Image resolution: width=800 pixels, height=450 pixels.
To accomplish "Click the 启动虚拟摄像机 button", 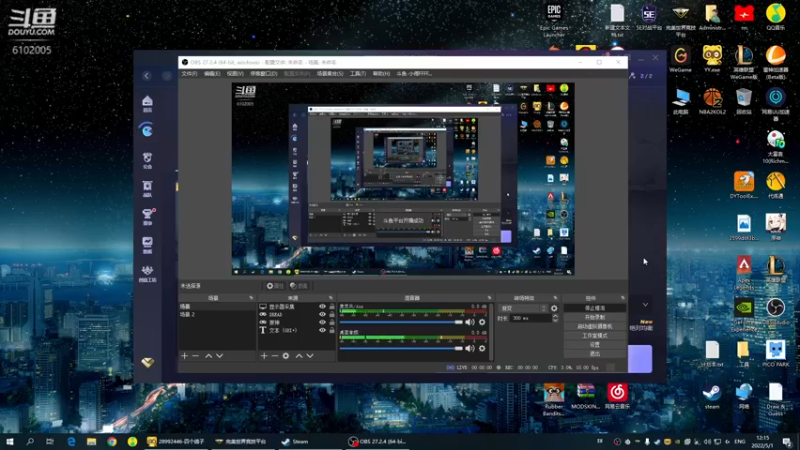I will [x=595, y=327].
